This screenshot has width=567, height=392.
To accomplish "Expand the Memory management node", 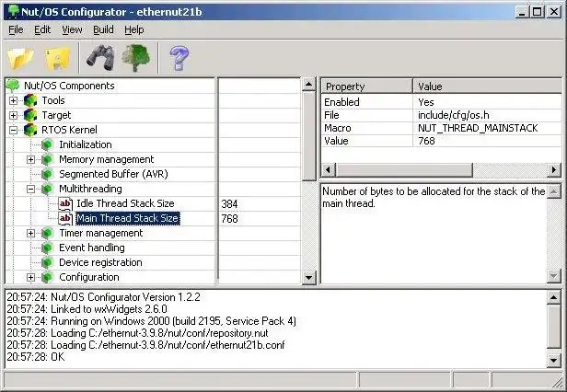I will [x=30, y=159].
